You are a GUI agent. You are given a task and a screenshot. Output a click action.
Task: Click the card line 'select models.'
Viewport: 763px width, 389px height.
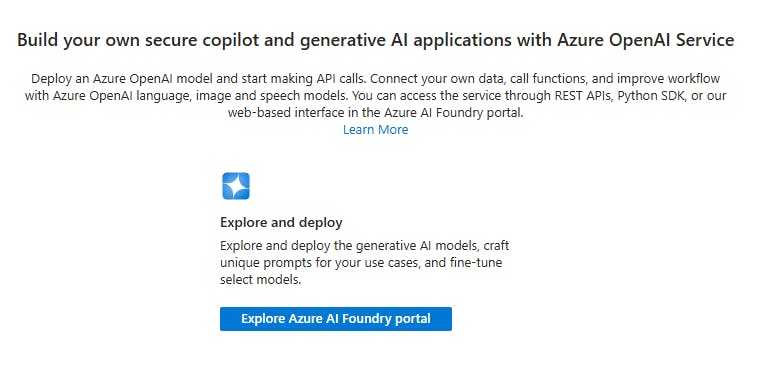(260, 279)
